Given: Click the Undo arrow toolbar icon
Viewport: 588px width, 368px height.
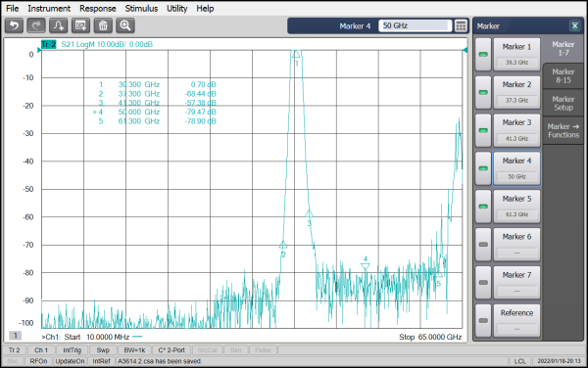Looking at the screenshot, I should 15,25.
